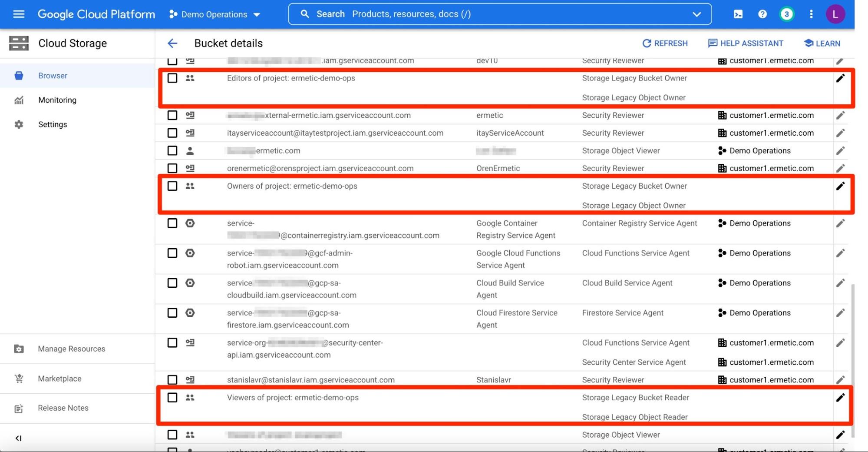Open the LEARN panel
Viewport: 868px width, 452px height.
coord(822,43)
